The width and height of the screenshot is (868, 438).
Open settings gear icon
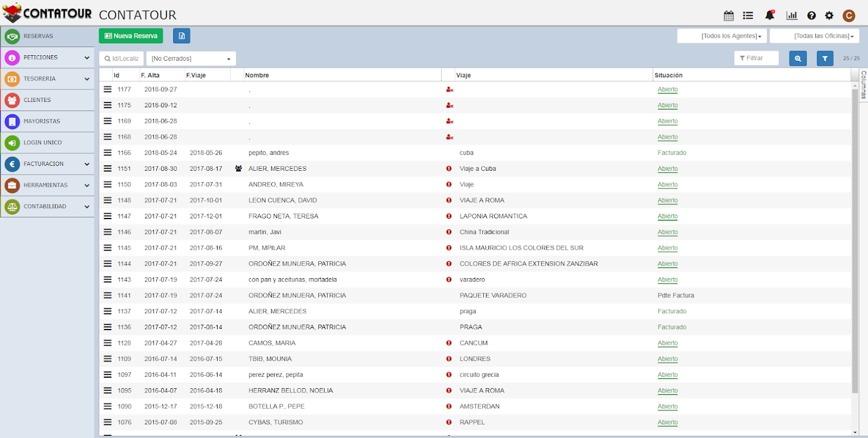tap(829, 16)
